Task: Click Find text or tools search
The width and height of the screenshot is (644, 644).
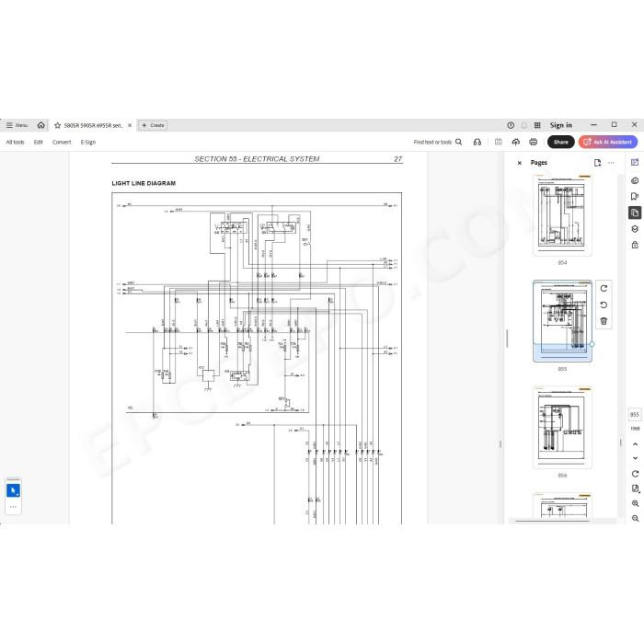Action: (x=438, y=142)
